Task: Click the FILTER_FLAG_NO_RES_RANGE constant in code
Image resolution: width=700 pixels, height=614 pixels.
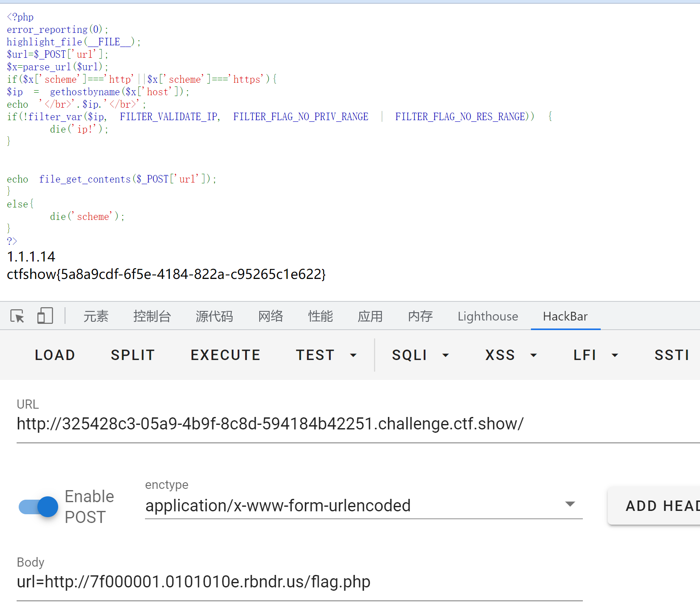Action: click(460, 117)
